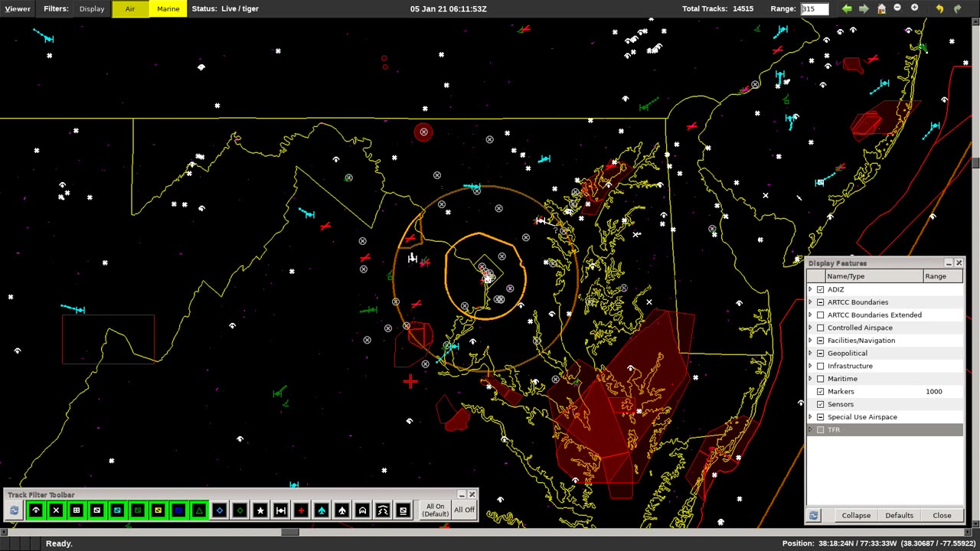Toggle the white X track filter
980x551 pixels.
click(56, 510)
